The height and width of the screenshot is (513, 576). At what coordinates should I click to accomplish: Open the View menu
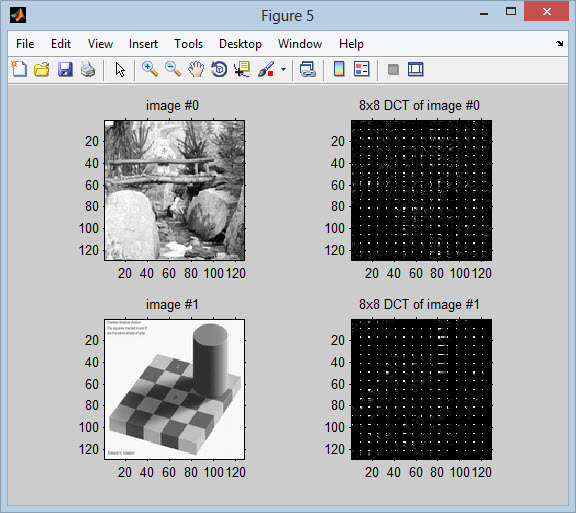(100, 44)
